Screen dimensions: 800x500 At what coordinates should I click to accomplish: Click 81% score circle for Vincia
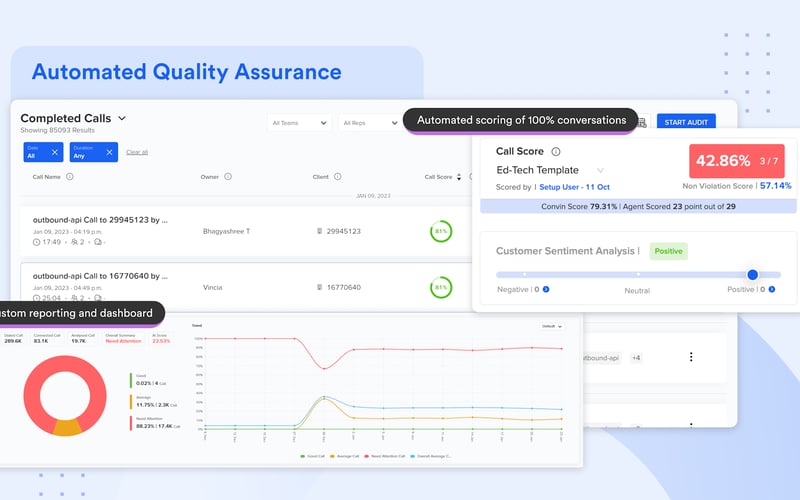pyautogui.click(x=441, y=287)
